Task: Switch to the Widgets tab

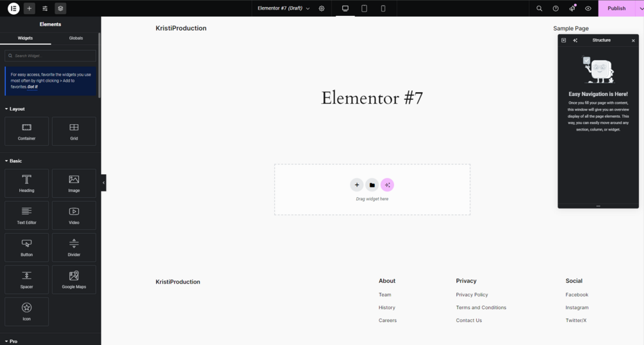Action: point(25,38)
